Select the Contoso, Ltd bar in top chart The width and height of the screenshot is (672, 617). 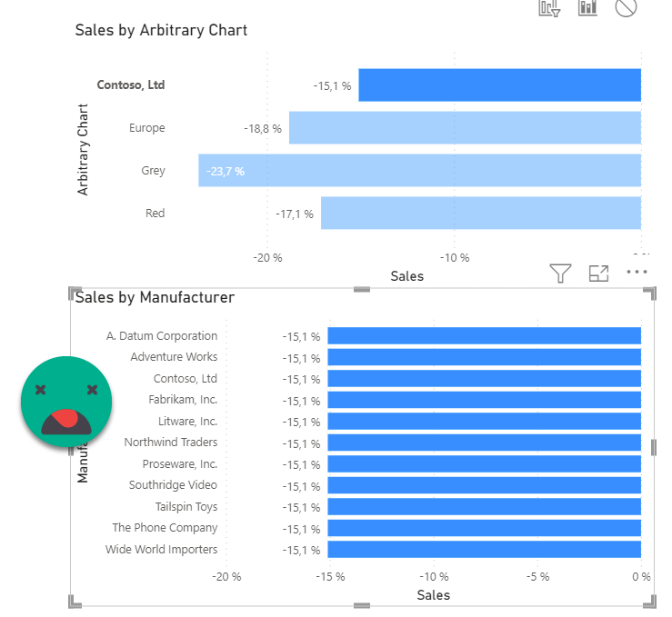click(x=499, y=85)
